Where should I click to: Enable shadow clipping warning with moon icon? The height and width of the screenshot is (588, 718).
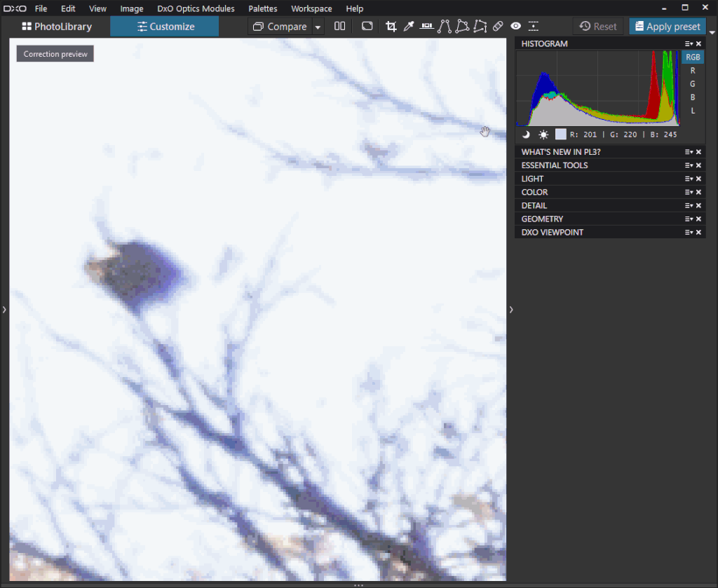tap(525, 134)
